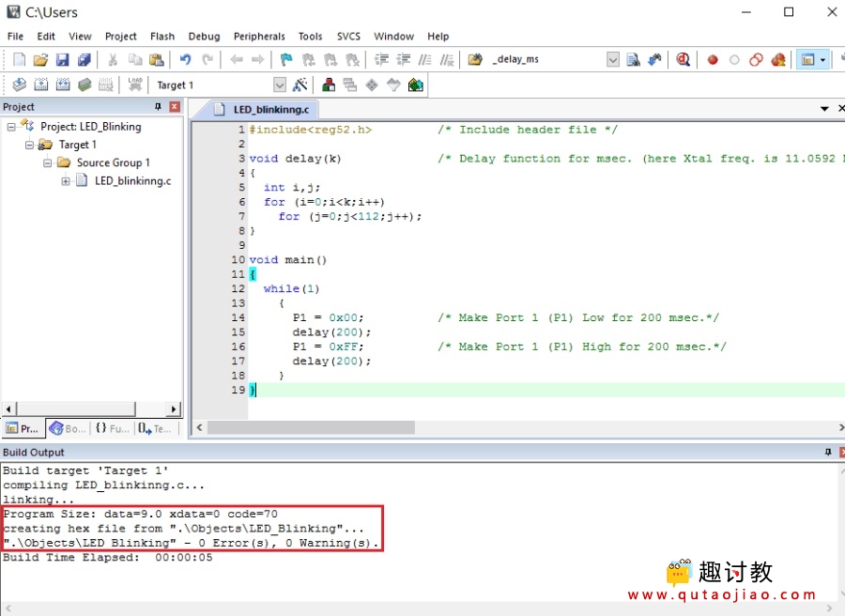Click the Manage Run-Time Environment diamond icon
This screenshot has width=845, height=616.
click(x=372, y=85)
